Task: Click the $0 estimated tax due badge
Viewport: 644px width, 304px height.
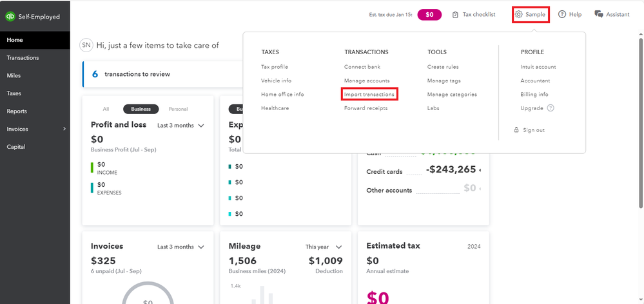Action: pyautogui.click(x=429, y=15)
